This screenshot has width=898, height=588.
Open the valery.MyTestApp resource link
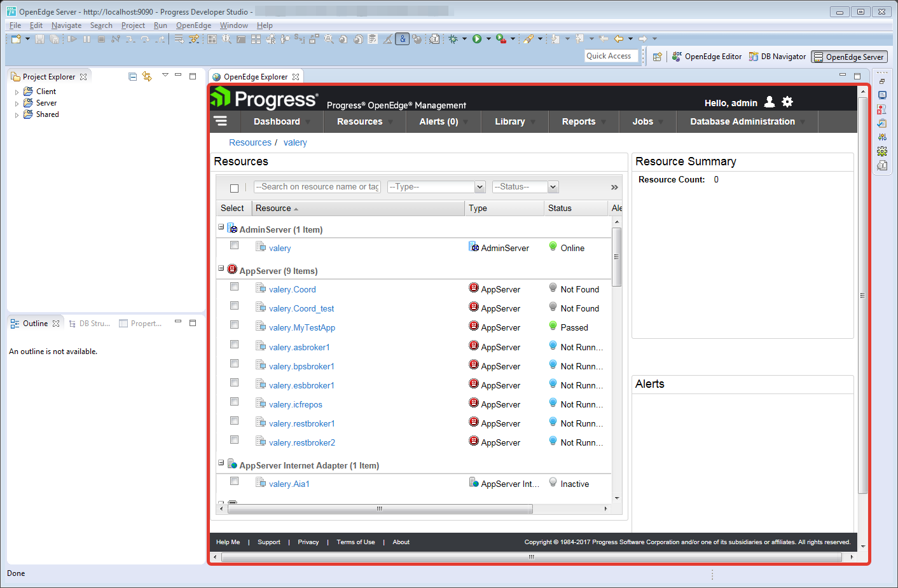(301, 328)
